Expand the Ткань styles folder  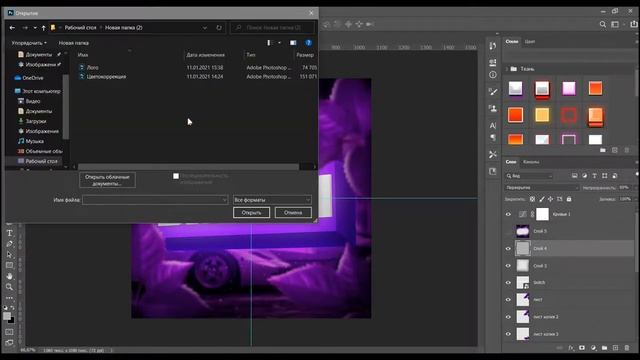(x=507, y=69)
